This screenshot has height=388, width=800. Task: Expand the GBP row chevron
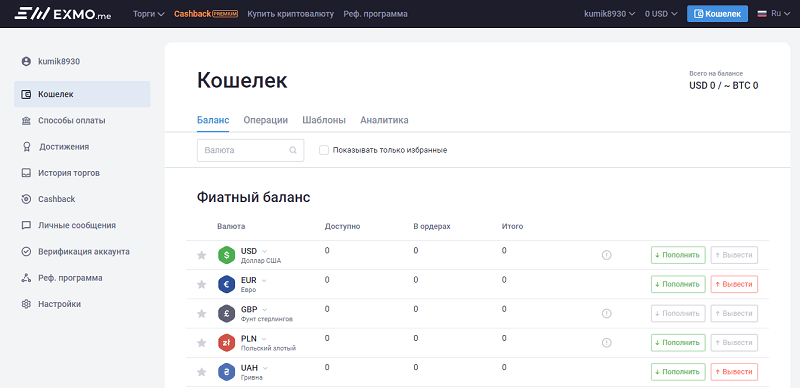pos(264,309)
